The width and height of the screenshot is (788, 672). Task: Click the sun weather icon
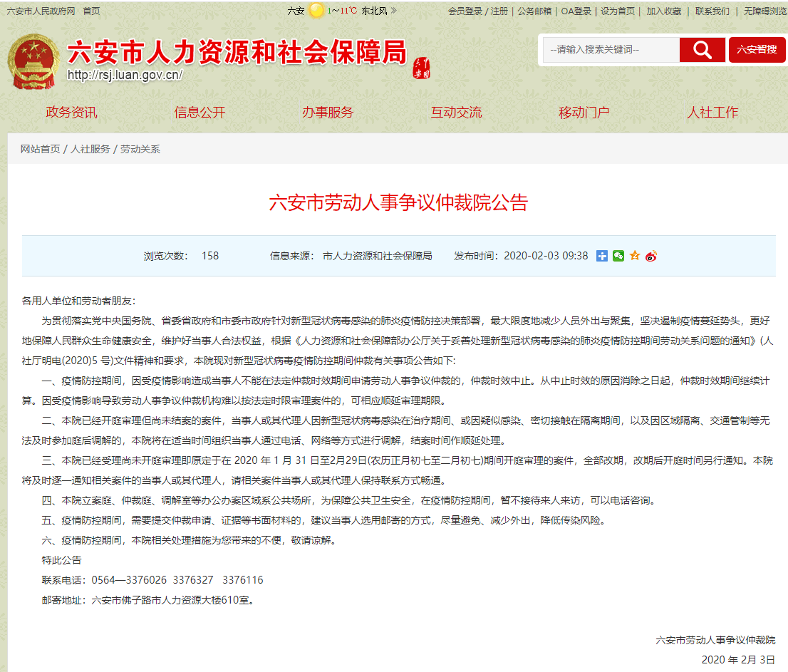coord(316,10)
